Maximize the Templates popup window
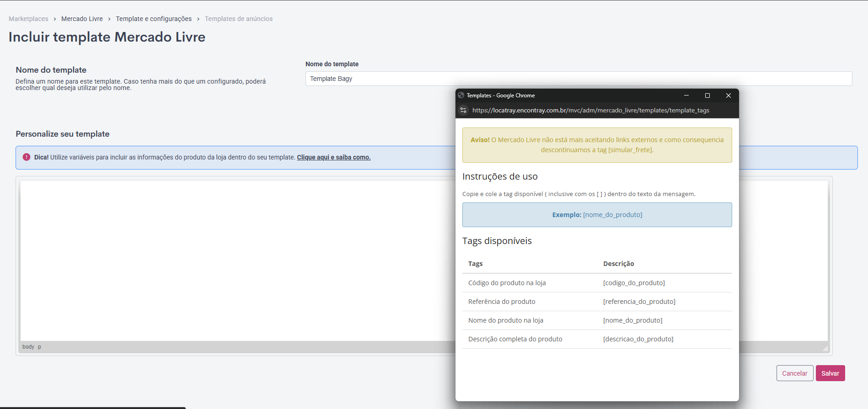This screenshot has width=868, height=409. point(707,96)
